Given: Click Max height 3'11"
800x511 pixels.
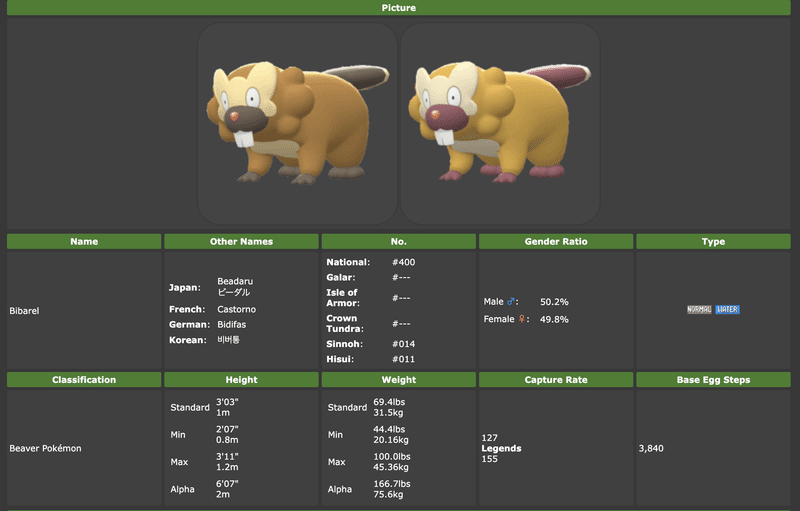Looking at the screenshot, I should pyautogui.click(x=227, y=456).
